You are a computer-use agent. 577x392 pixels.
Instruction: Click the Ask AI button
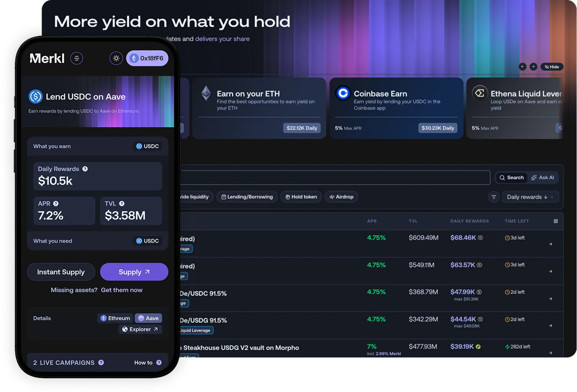coord(543,177)
